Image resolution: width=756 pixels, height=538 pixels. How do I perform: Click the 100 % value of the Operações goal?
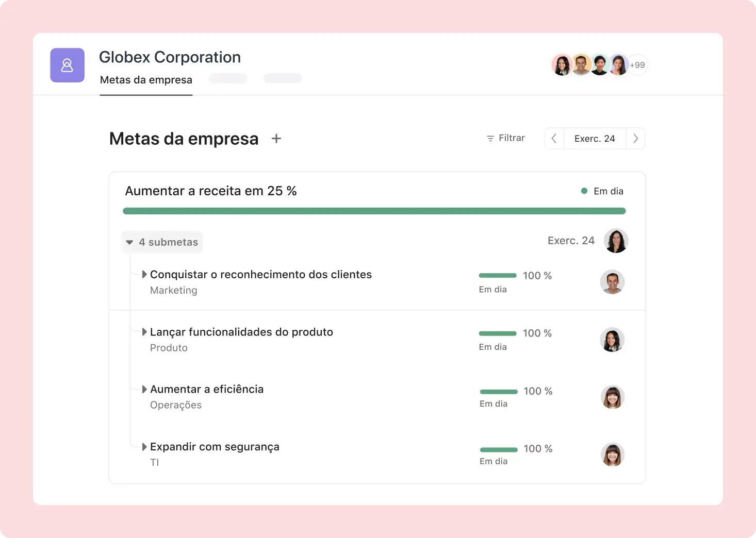538,391
